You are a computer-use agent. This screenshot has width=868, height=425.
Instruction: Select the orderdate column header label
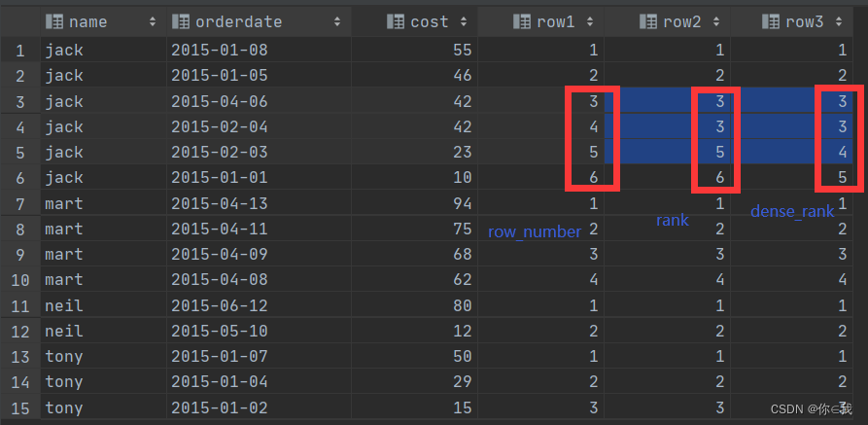(x=238, y=21)
